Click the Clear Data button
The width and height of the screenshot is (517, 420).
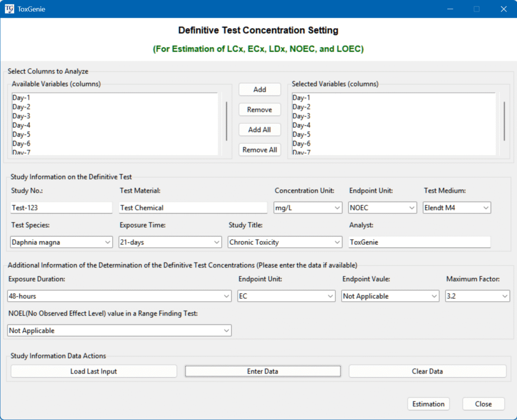click(427, 371)
